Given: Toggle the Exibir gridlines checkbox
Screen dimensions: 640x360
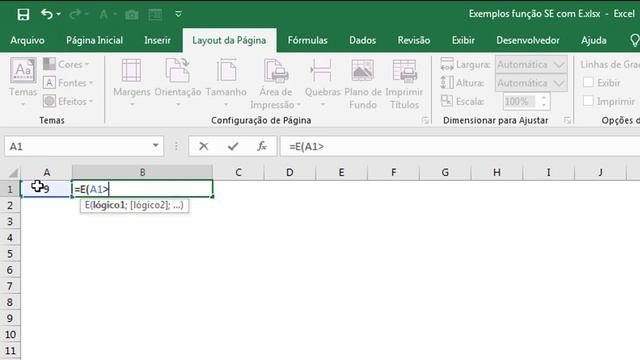Looking at the screenshot, I should [588, 83].
